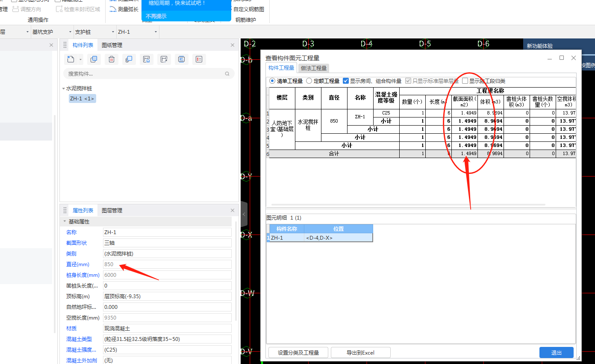Maximize the 查看构件图元工程量 dialog
Image resolution: width=595 pixels, height=364 pixels.
click(x=562, y=58)
